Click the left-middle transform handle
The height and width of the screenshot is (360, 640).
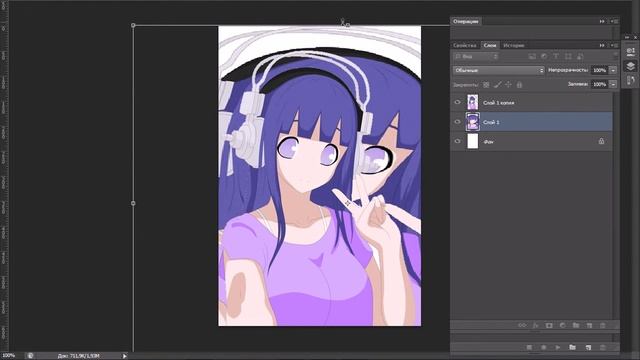click(133, 203)
